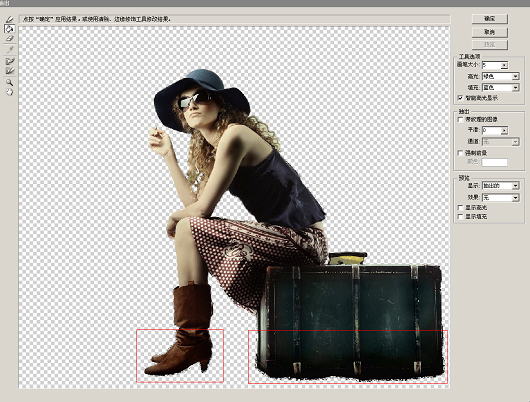Open the 平滑 smooth slider arrow
The image size is (530, 402).
point(504,131)
